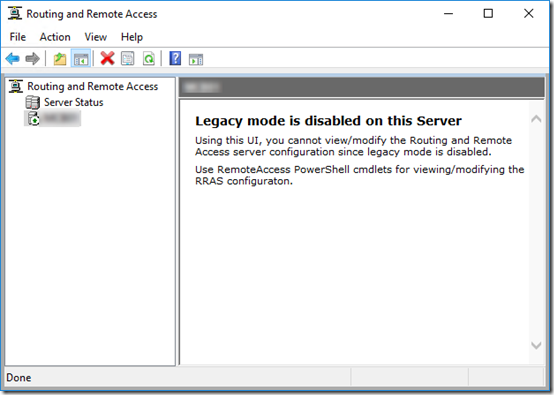Click the 'Use RemoteAccess PowerShell cmdlets' paragraph

pos(360,175)
